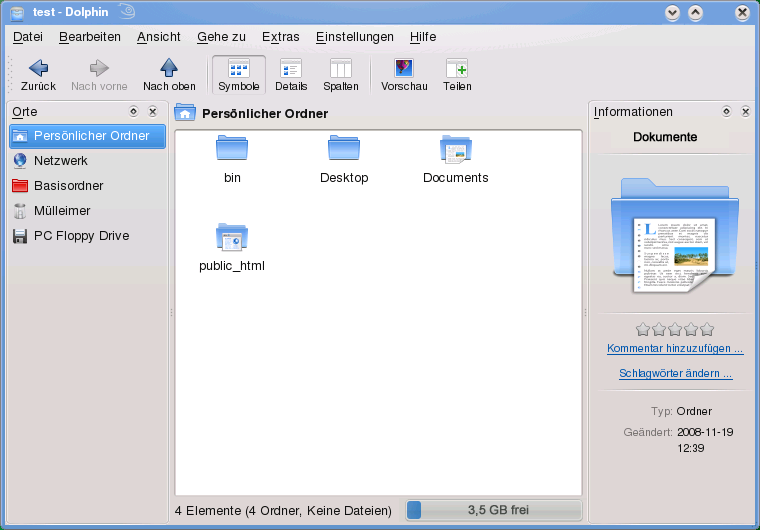Switch to Spalten column view
The width and height of the screenshot is (760, 530).
(x=341, y=75)
